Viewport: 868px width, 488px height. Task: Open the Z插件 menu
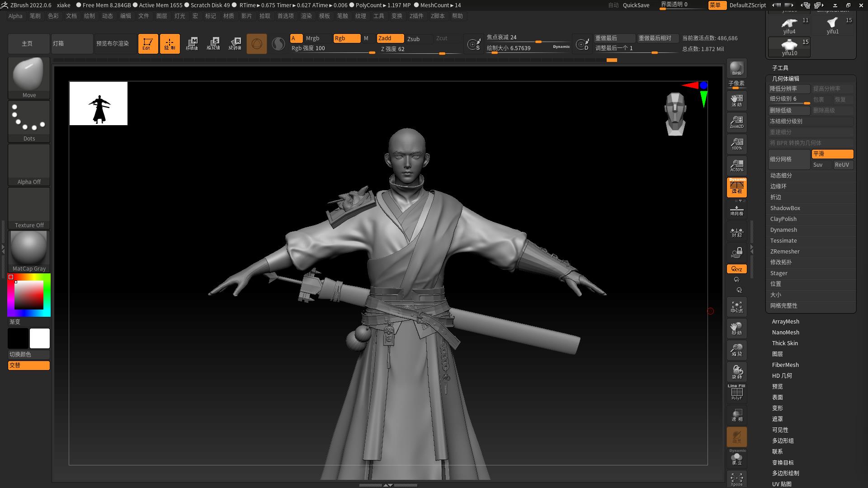pyautogui.click(x=416, y=16)
